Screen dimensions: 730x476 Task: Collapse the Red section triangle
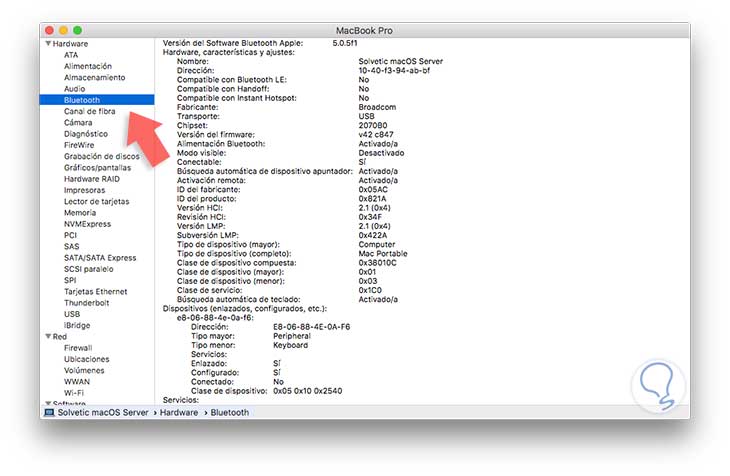48,336
